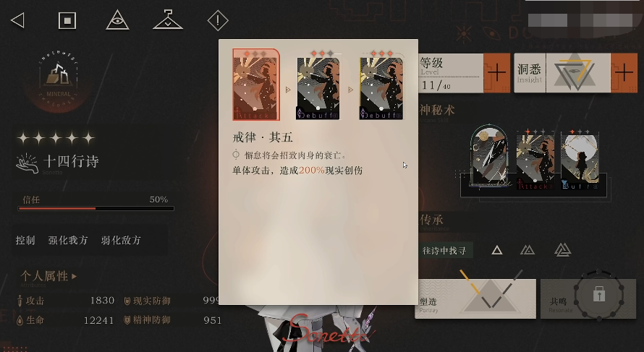Select the first-rank Attack card variant
The height and width of the screenshot is (352, 644).
(x=256, y=85)
